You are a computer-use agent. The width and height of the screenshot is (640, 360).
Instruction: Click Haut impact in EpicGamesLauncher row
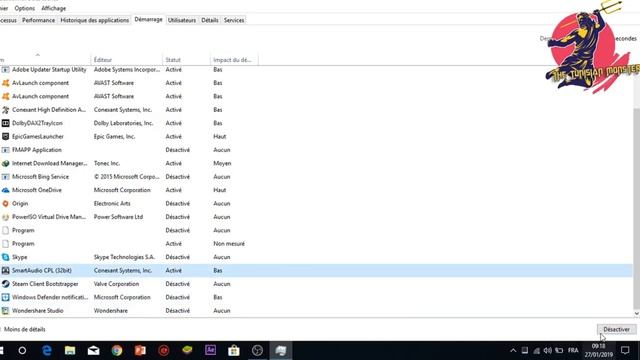point(220,137)
